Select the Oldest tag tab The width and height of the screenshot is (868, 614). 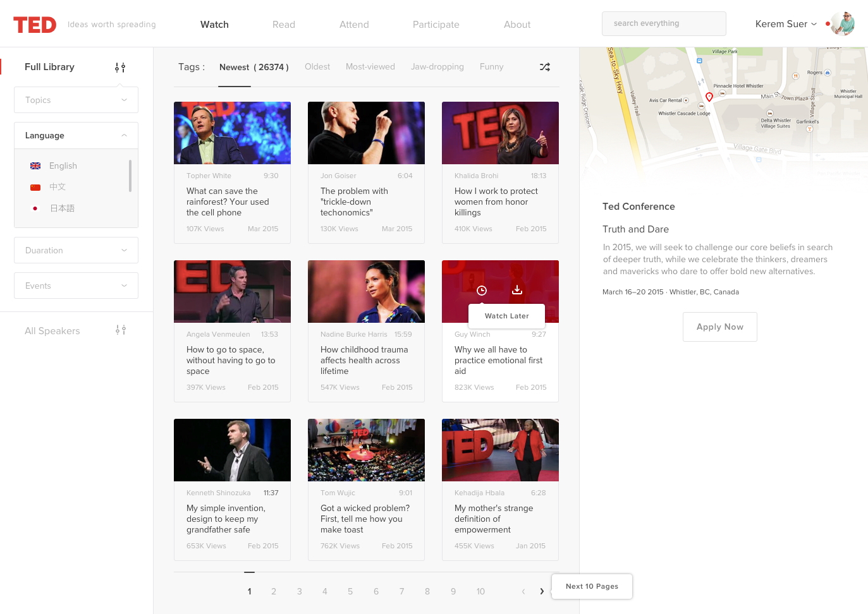pos(317,66)
